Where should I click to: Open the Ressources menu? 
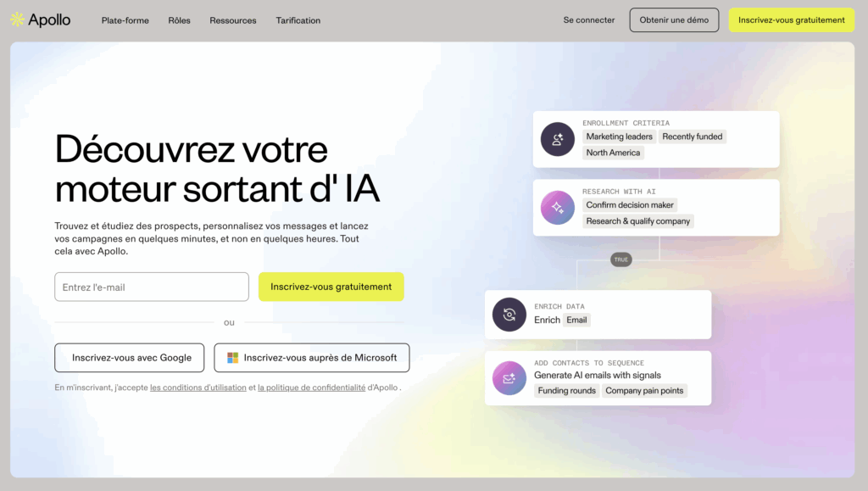click(233, 20)
